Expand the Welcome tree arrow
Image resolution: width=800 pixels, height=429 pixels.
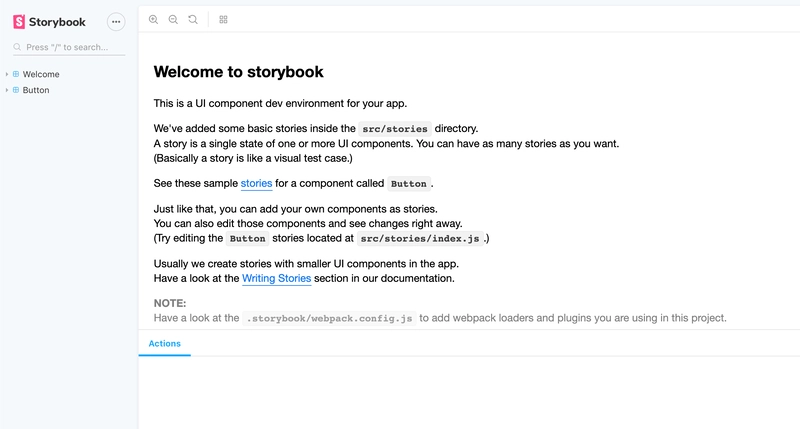click(7, 74)
